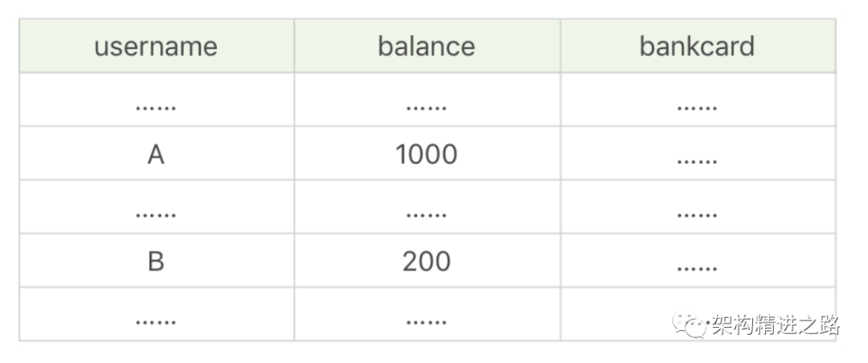Image resolution: width=868 pixels, height=363 pixels.
Task: Select the username cell containing B
Action: click(x=156, y=261)
